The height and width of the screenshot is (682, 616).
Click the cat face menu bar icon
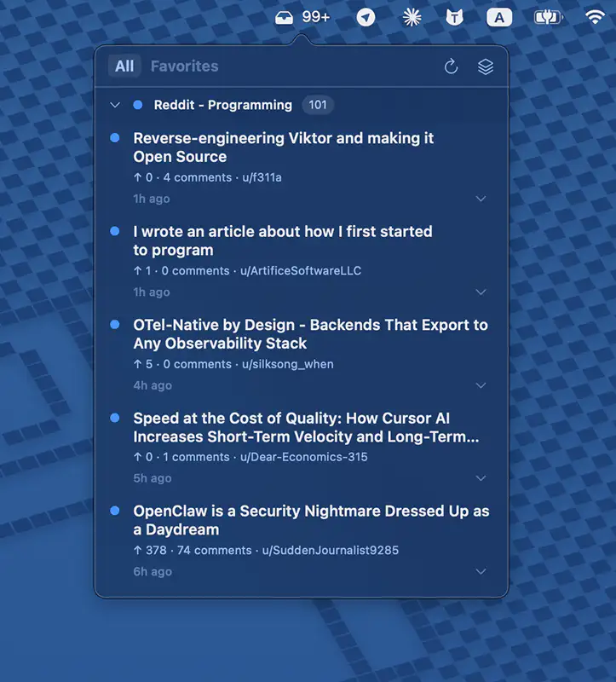click(455, 17)
